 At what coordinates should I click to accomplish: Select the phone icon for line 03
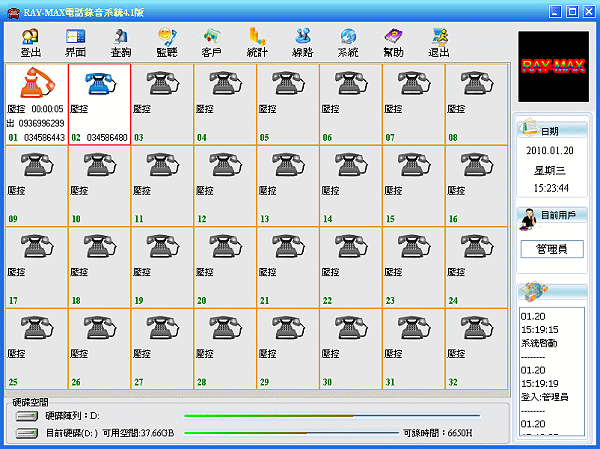163,82
